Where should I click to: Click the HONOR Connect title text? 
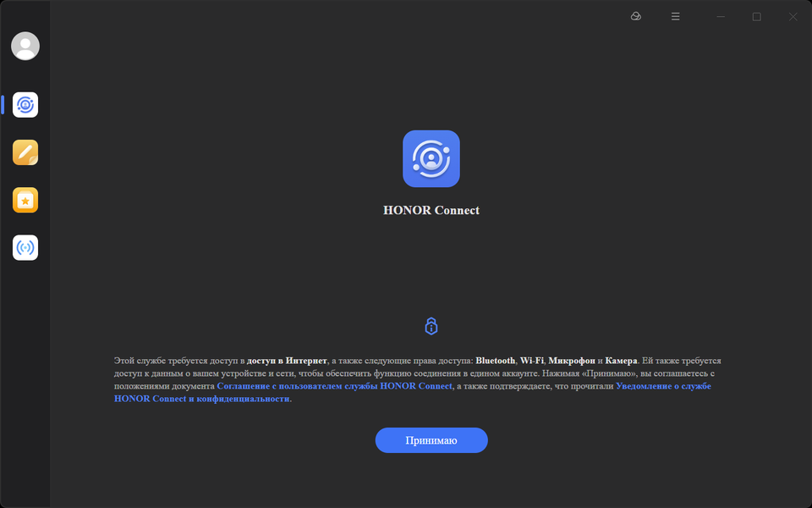tap(431, 210)
